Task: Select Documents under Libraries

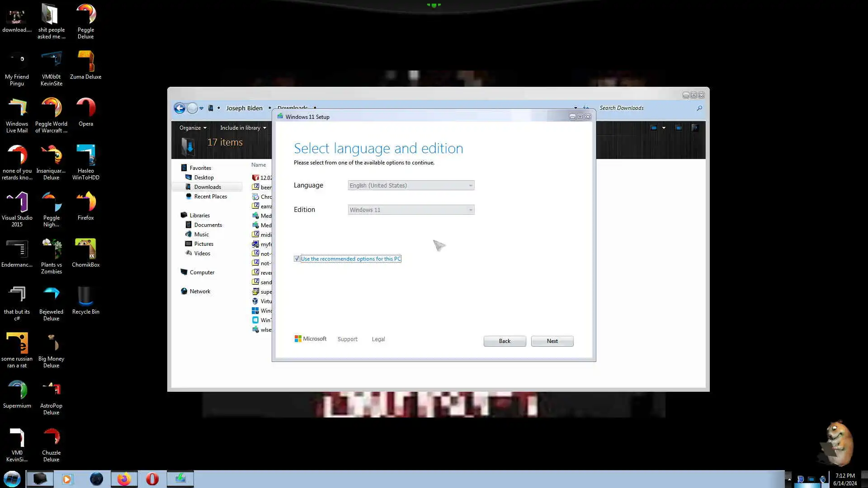Action: (208, 225)
